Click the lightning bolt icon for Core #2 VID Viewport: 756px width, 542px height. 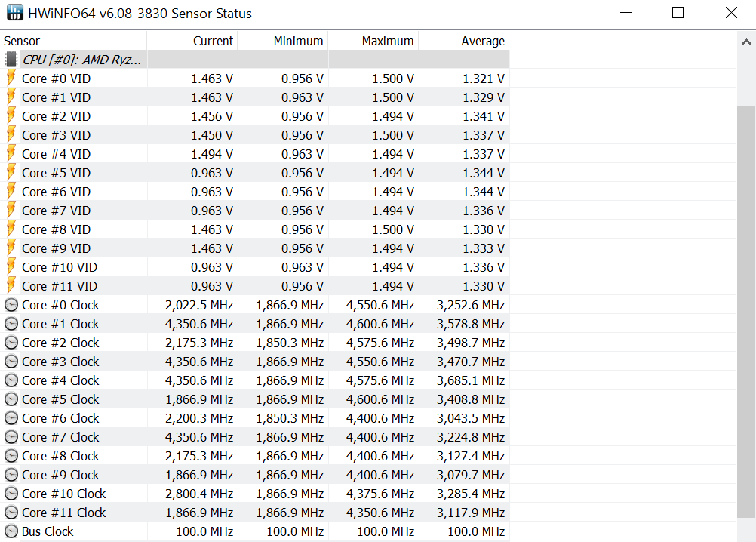pos(11,115)
